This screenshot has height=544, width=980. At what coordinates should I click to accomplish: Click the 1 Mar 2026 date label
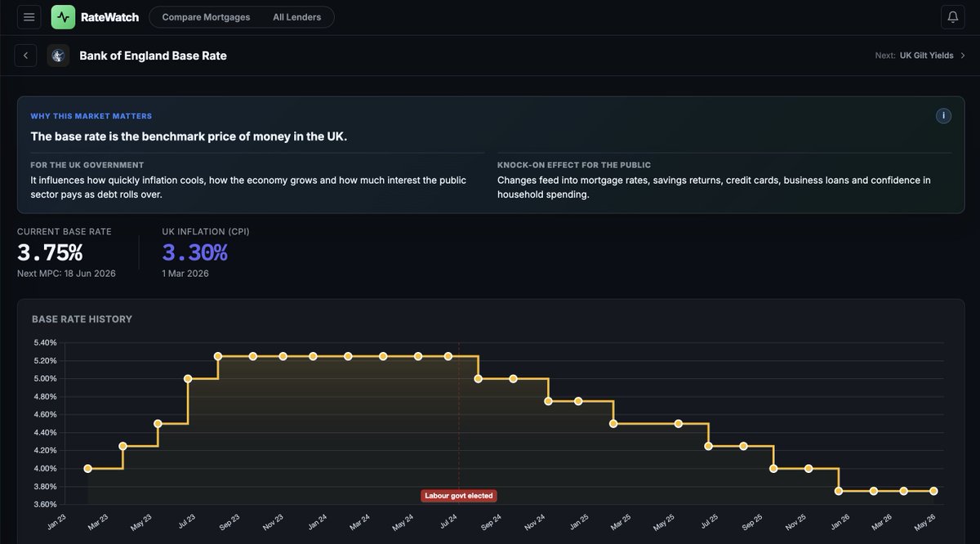coord(185,274)
